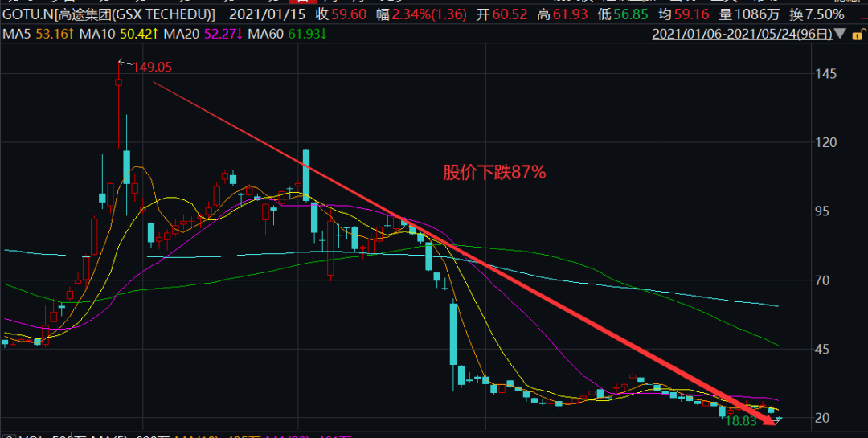Click the 18.83 low price marker
Viewport: 868px width, 438px height.
point(740,420)
